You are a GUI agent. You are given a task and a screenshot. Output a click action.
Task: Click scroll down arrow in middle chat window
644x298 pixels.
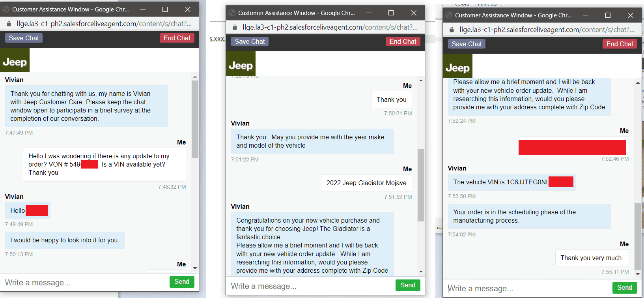tap(421, 272)
